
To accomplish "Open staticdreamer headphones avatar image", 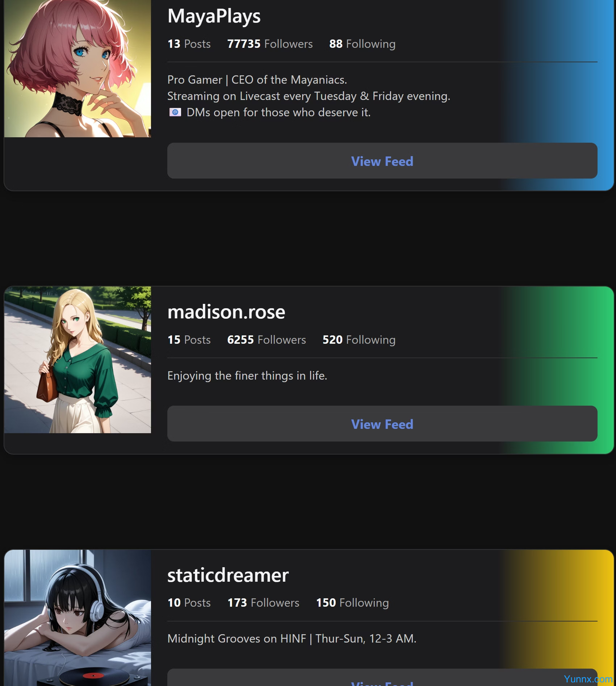I will click(x=77, y=618).
